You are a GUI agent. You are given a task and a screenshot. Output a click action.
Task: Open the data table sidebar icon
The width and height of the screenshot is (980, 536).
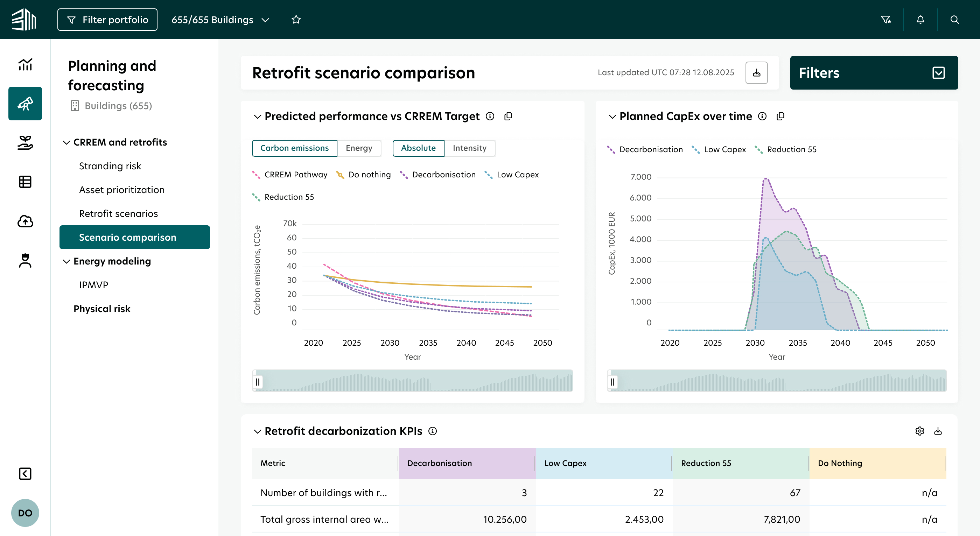tap(25, 182)
